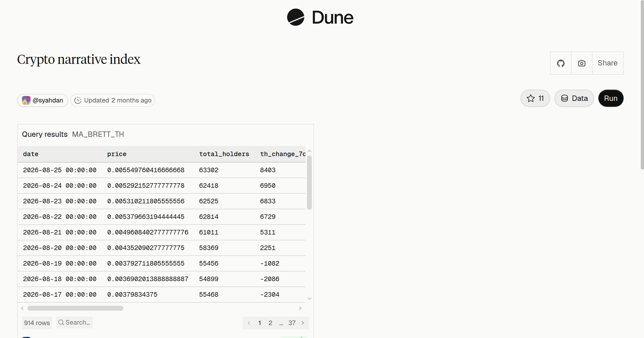Click the table's scroll-right arrow

[301, 308]
